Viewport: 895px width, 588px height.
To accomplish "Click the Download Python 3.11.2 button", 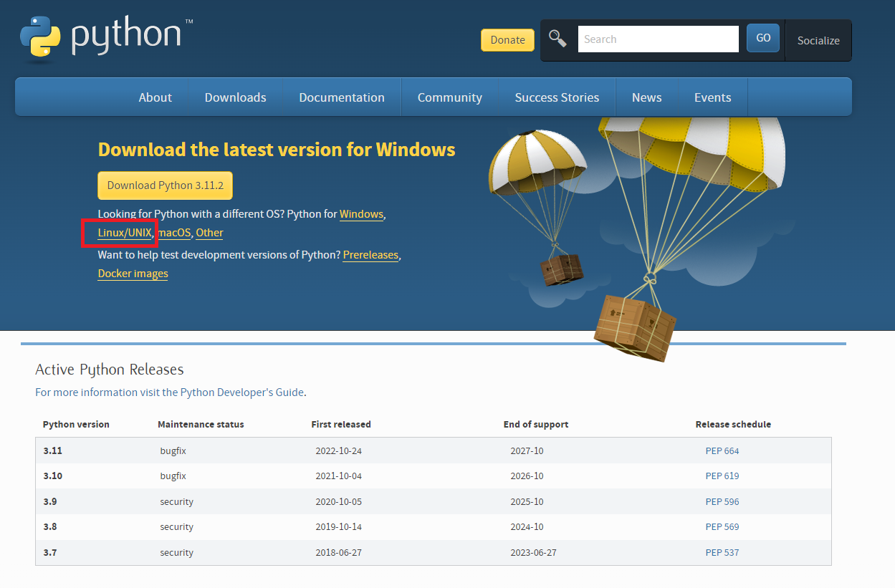I will click(166, 185).
